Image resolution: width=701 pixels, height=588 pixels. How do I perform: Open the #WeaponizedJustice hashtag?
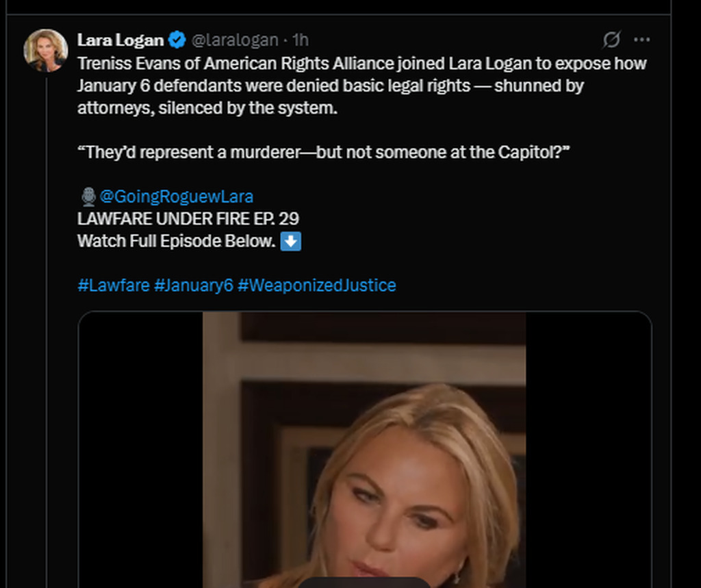[316, 285]
